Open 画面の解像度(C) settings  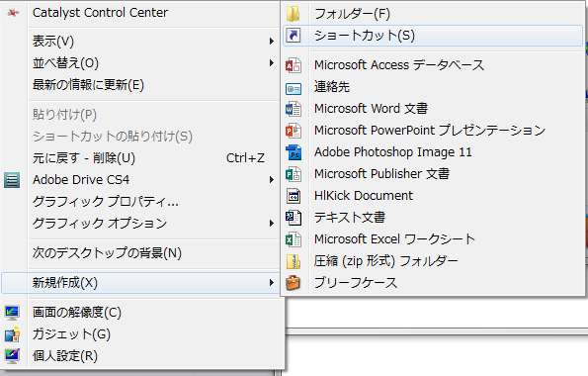click(142, 313)
